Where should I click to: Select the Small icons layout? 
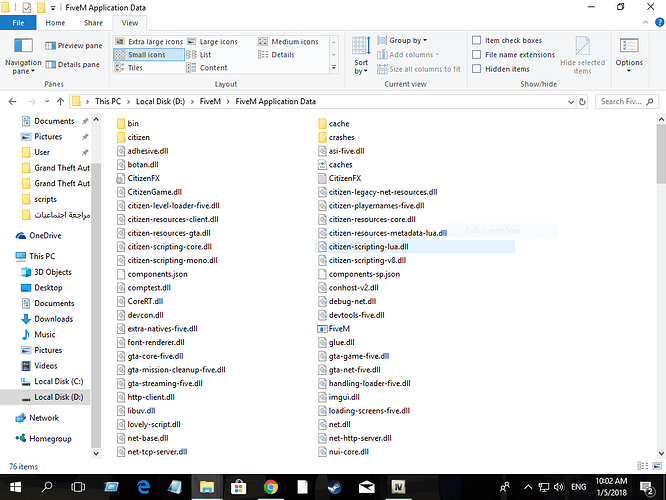149,54
